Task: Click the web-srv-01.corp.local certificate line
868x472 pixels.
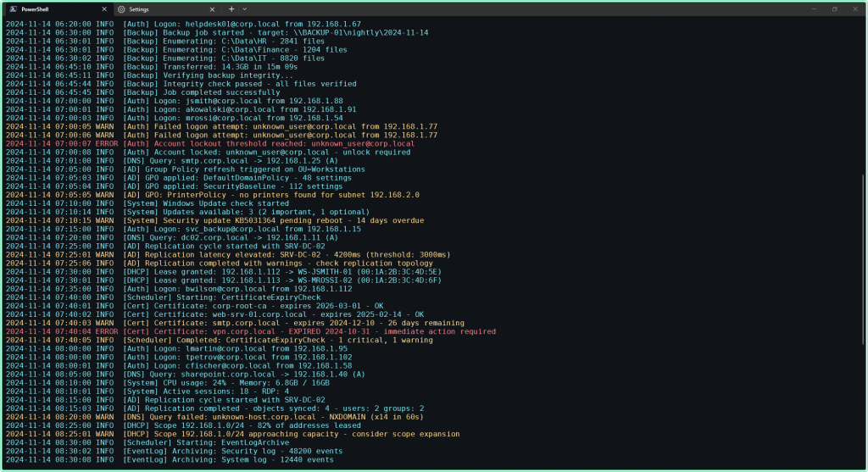Action: (214, 315)
